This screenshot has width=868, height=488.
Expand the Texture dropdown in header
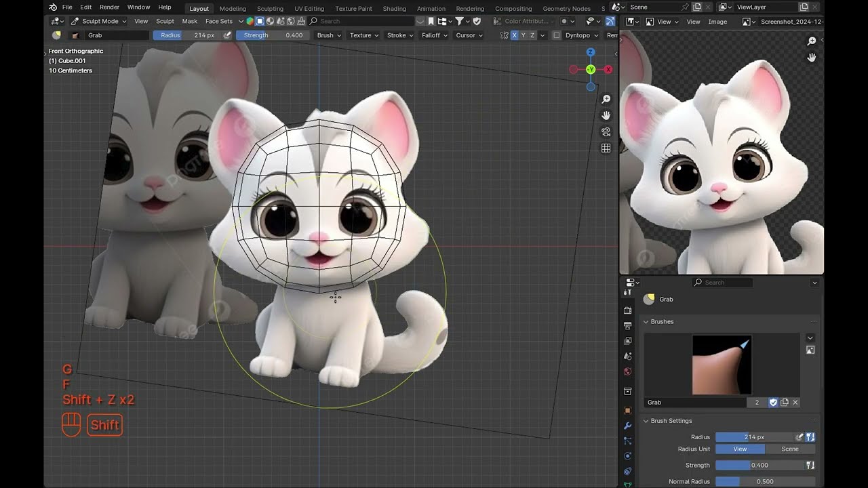[363, 35]
